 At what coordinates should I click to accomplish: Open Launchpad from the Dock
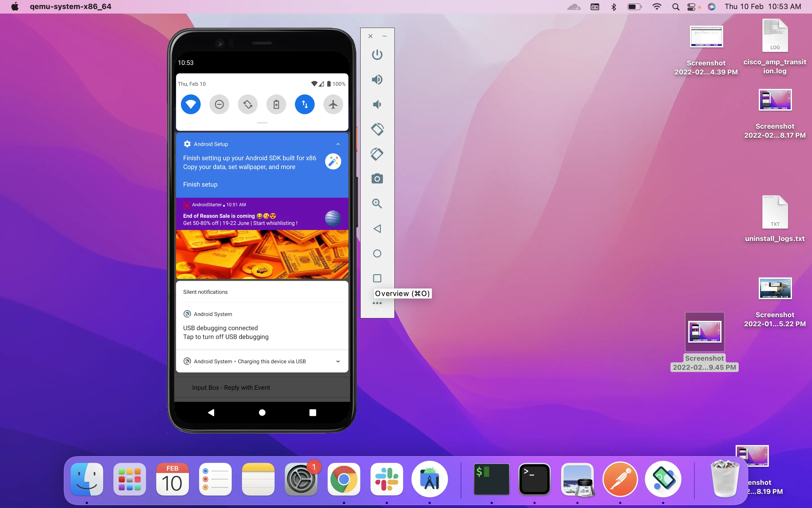click(x=129, y=479)
